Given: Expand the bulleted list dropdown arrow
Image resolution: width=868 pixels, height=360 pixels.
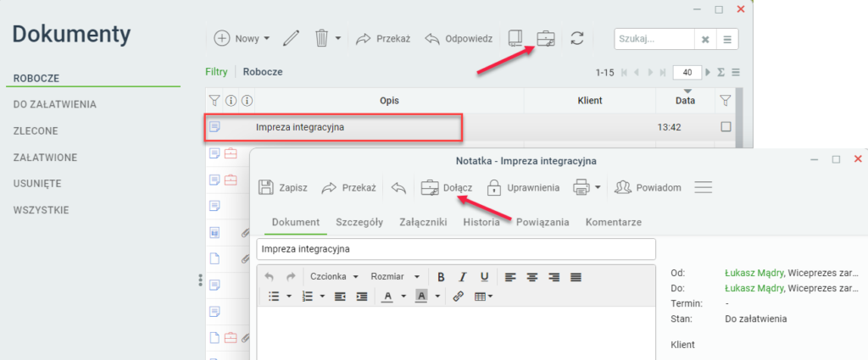Looking at the screenshot, I should point(289,297).
